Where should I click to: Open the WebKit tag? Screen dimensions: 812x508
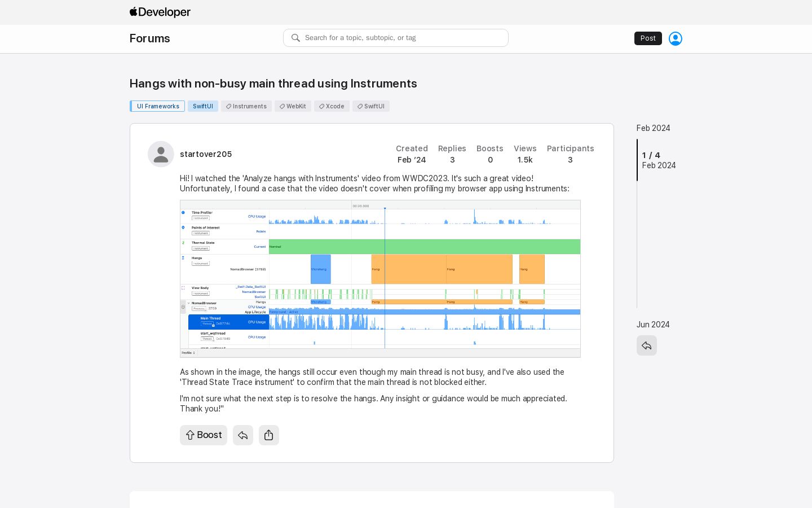point(293,106)
